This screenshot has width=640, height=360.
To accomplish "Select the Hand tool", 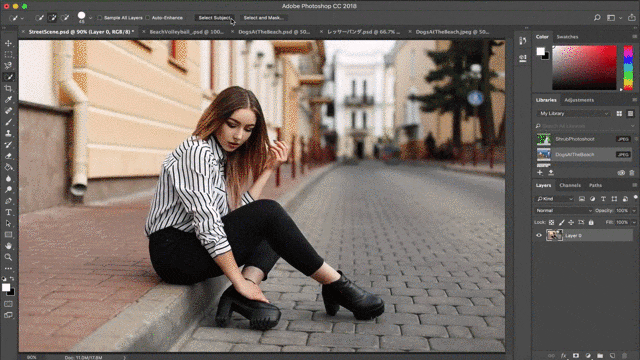I will [8, 246].
